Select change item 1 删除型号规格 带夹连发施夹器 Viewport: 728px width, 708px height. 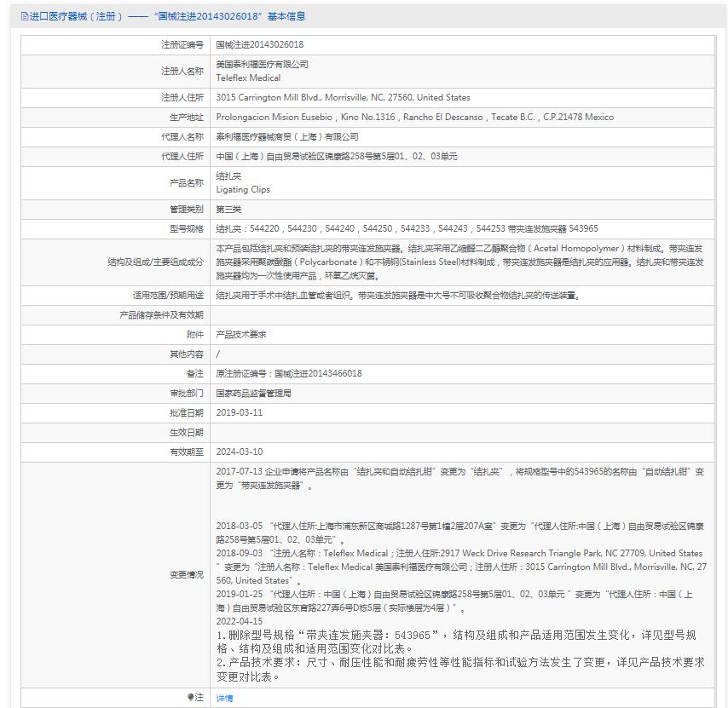[x=456, y=642]
